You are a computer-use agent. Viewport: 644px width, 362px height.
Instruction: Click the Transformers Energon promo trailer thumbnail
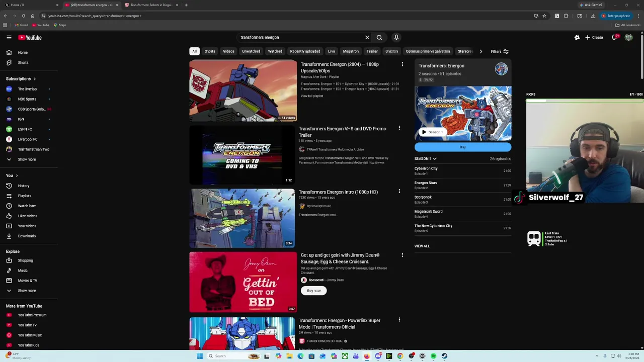click(242, 155)
